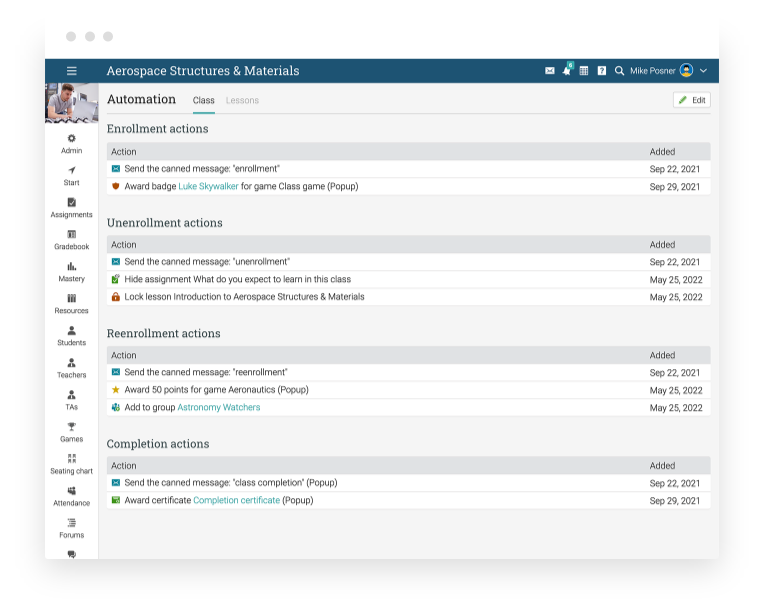Go to Start in sidebar
The width and height of the screenshot is (764, 614).
pyautogui.click(x=72, y=176)
